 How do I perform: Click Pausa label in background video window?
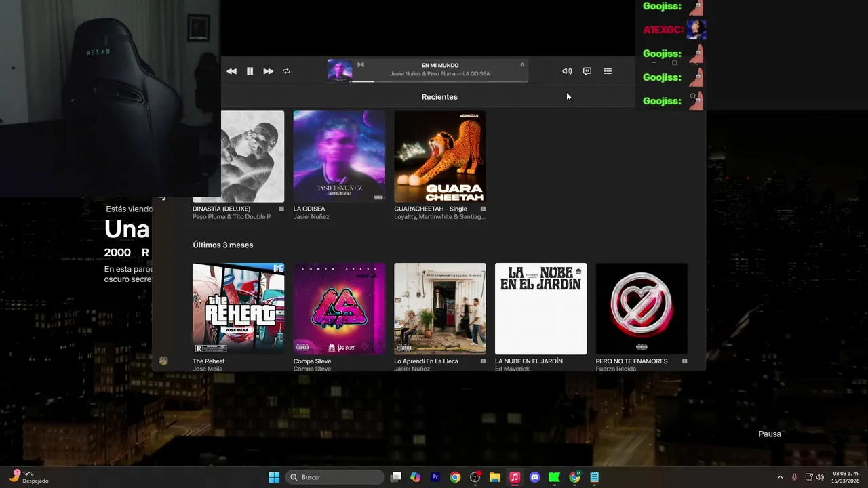(x=770, y=434)
